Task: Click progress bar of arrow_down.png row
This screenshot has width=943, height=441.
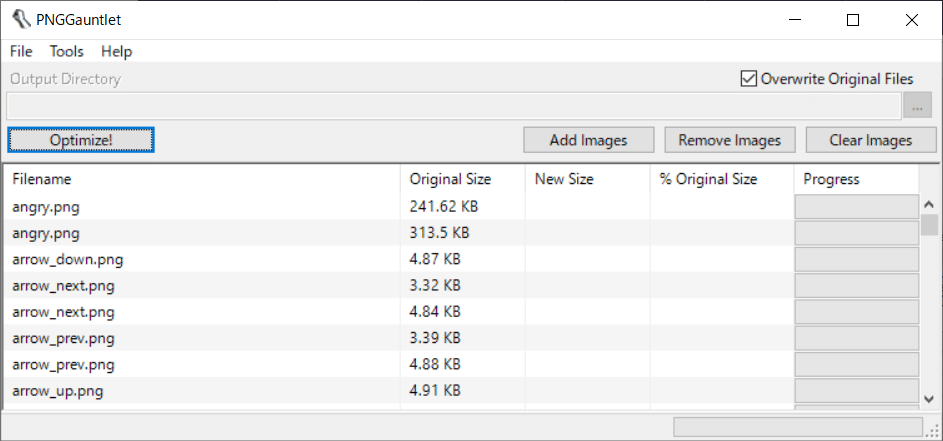Action: tap(856, 259)
